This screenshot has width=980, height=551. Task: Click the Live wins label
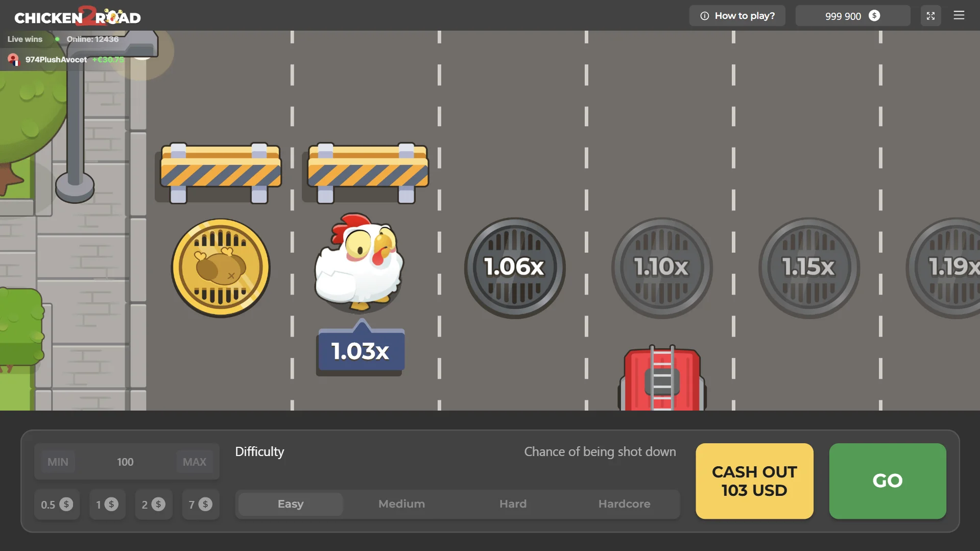point(25,39)
